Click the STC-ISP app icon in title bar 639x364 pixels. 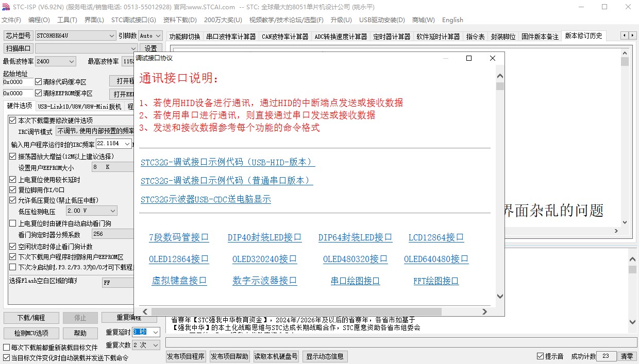click(x=6, y=7)
